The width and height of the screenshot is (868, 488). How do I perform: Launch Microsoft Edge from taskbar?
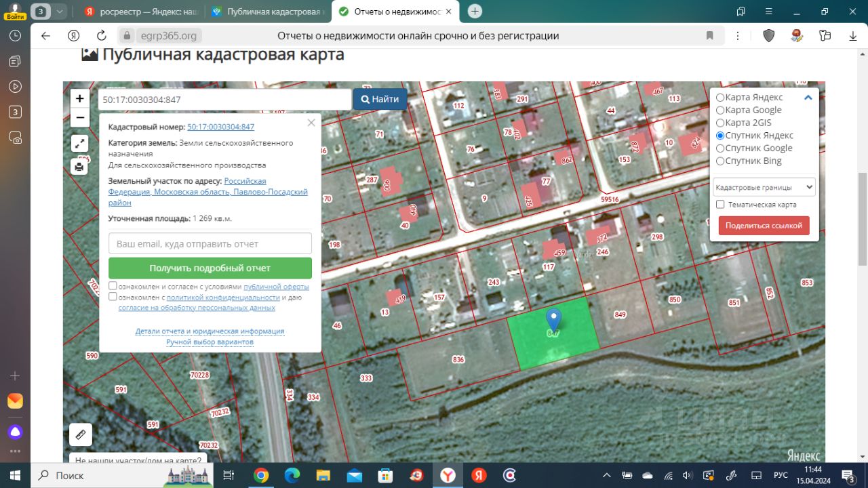pyautogui.click(x=292, y=475)
